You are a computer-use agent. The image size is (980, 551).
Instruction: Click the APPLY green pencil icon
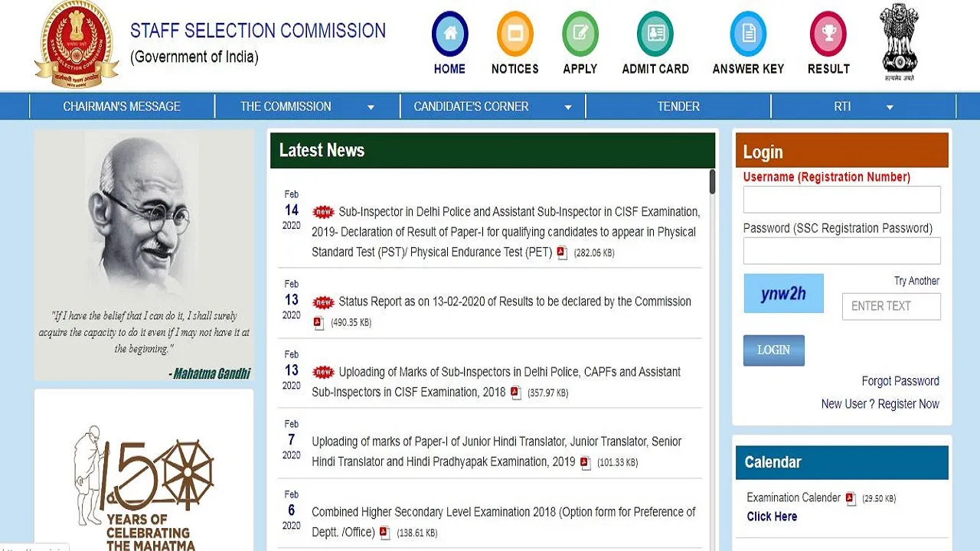tap(580, 34)
